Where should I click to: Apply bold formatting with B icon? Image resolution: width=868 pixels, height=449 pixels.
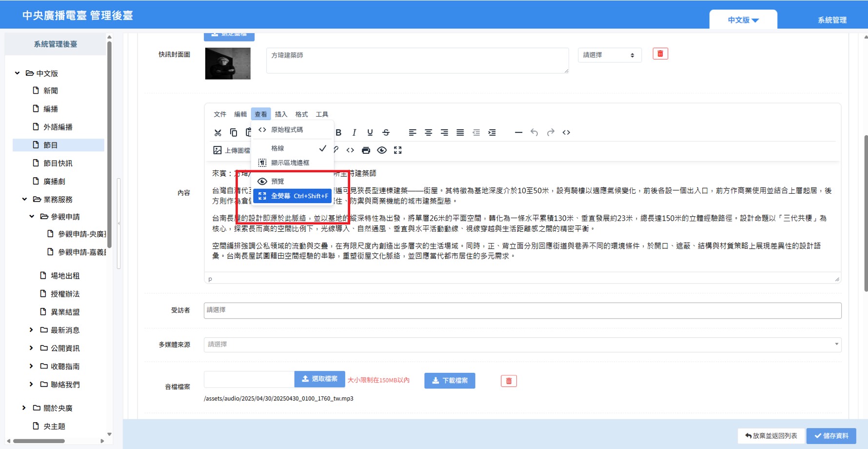(x=338, y=132)
